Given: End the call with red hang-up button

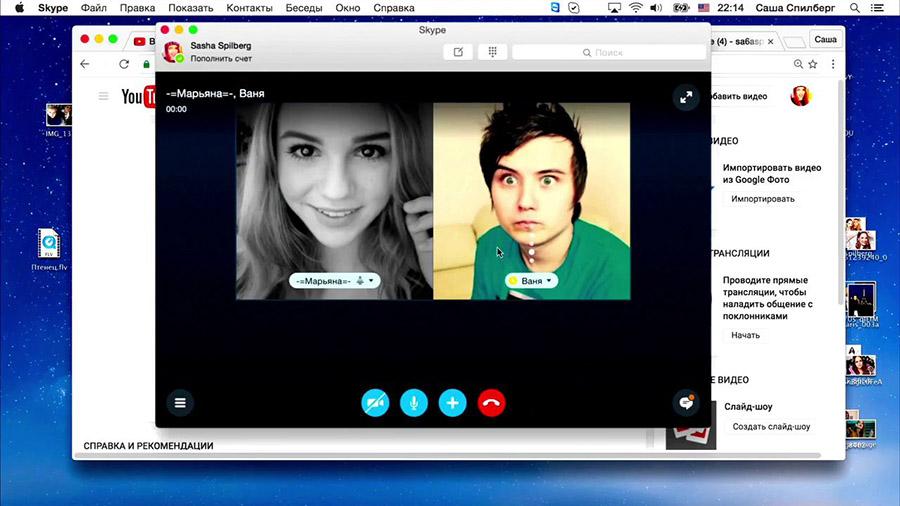Looking at the screenshot, I should pyautogui.click(x=491, y=403).
